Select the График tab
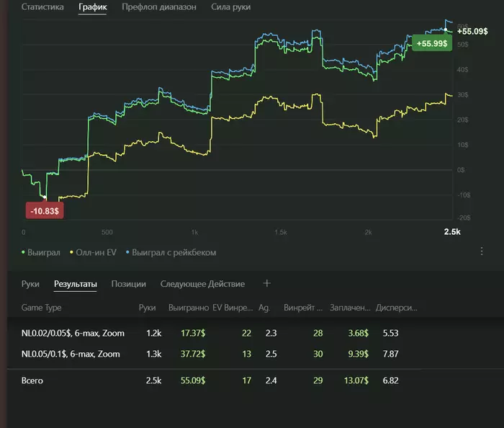504x428 pixels. 93,7
